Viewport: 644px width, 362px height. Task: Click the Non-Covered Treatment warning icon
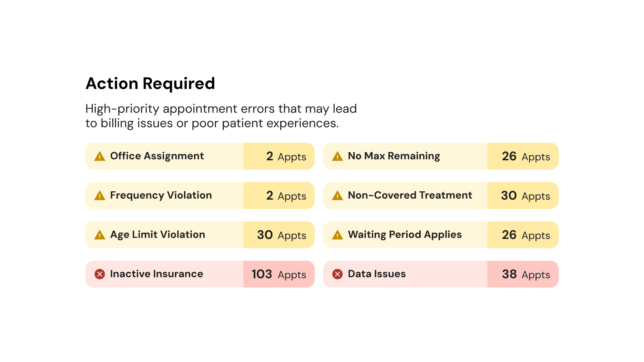tap(337, 195)
